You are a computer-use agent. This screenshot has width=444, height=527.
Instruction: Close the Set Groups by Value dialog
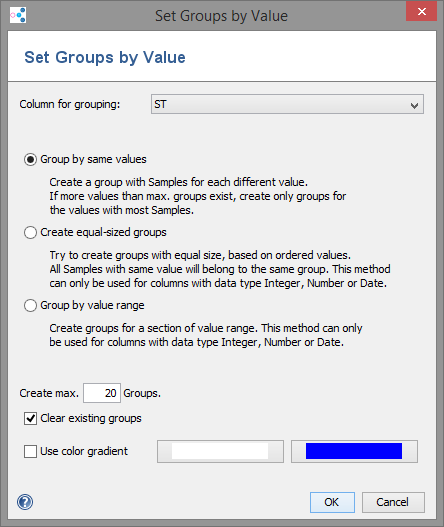tap(421, 11)
